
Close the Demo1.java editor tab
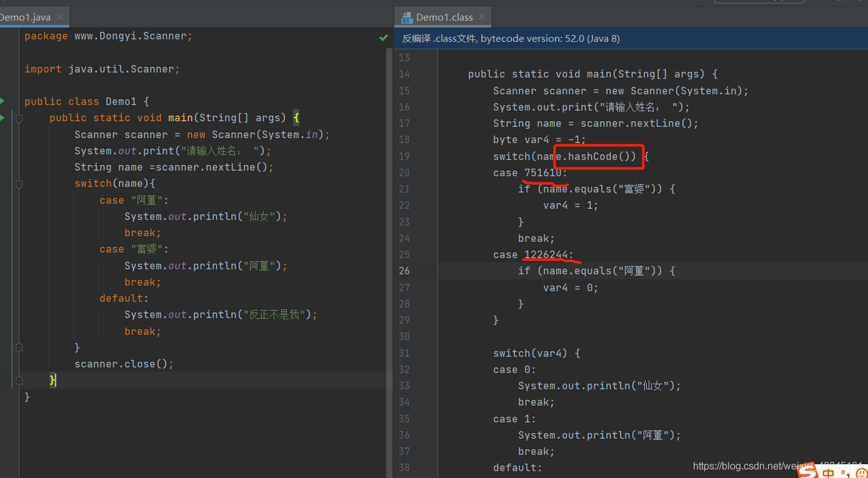(x=60, y=17)
